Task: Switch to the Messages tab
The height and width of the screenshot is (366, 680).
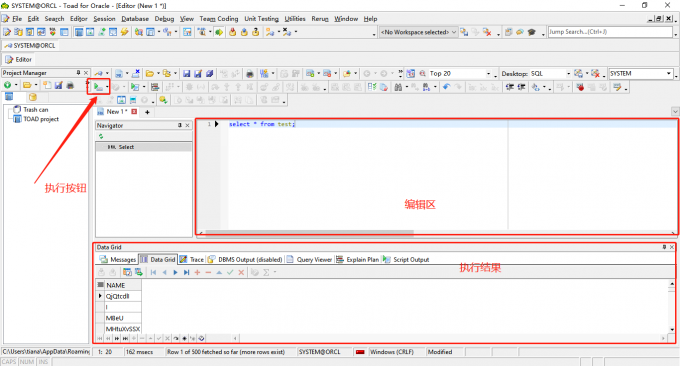Action: [x=118, y=259]
